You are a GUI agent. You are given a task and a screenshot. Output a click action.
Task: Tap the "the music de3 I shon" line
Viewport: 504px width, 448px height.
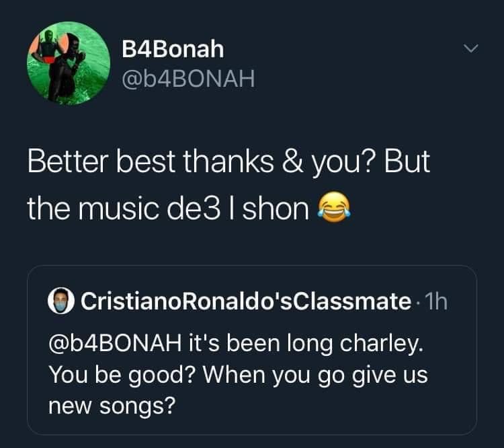pos(168,209)
